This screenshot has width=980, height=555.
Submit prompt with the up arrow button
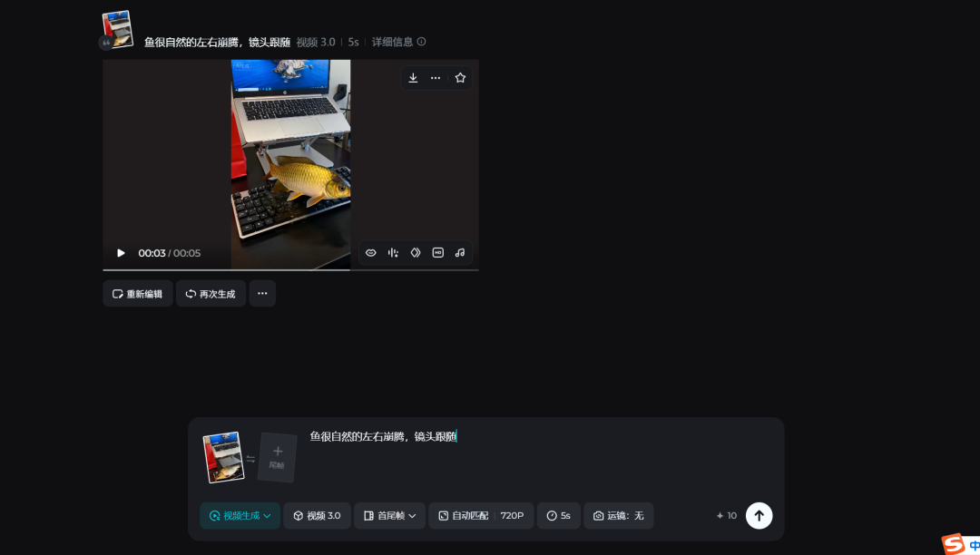click(759, 516)
